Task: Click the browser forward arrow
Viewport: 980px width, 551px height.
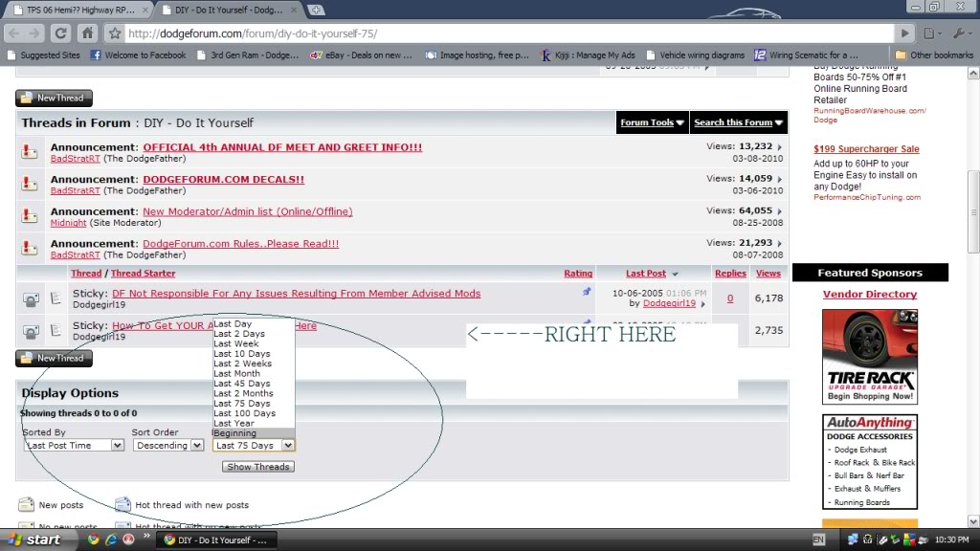Action: pyautogui.click(x=35, y=33)
